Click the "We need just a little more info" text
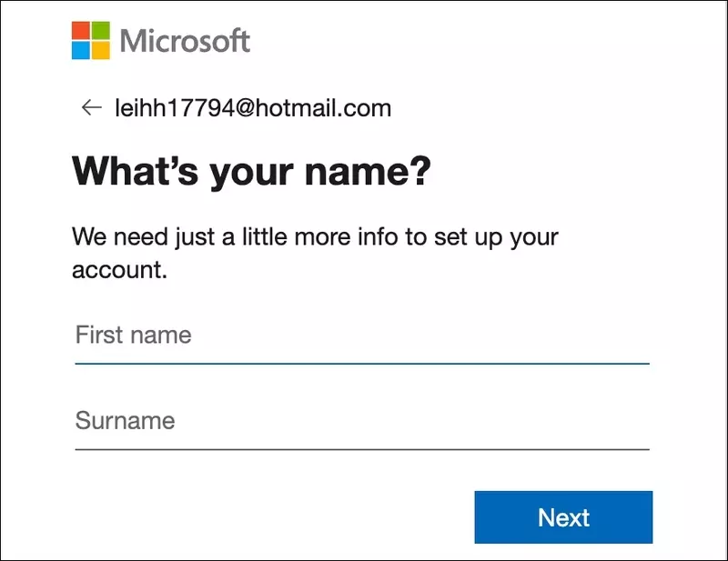 click(x=315, y=253)
